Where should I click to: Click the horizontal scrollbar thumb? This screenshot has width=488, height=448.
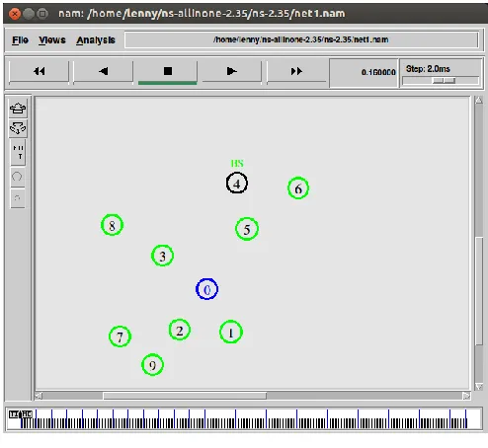(185, 396)
